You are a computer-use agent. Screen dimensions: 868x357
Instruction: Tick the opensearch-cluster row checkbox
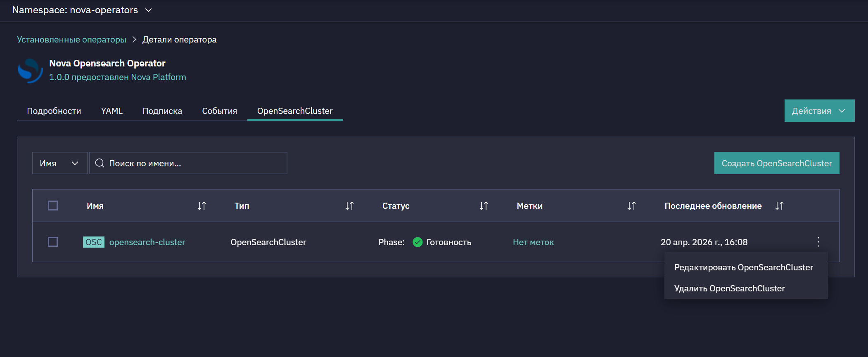[53, 242]
